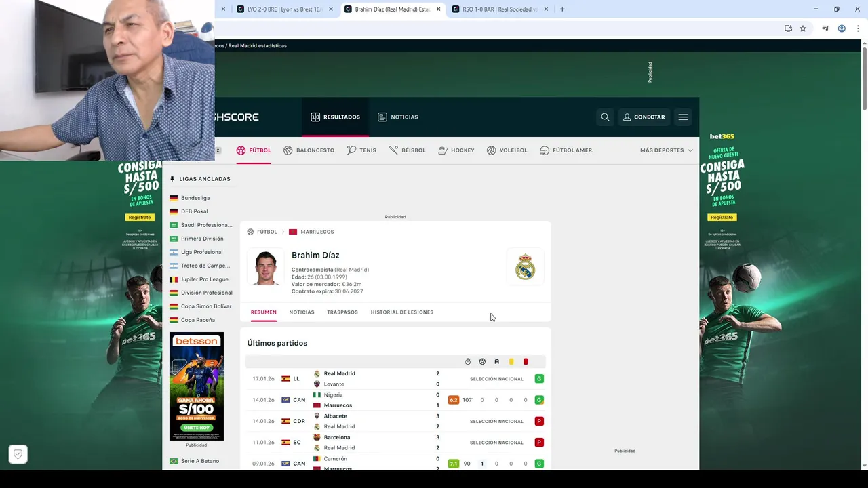
Task: Switch to HISTORIAL DE LESIONES tab
Action: click(402, 312)
